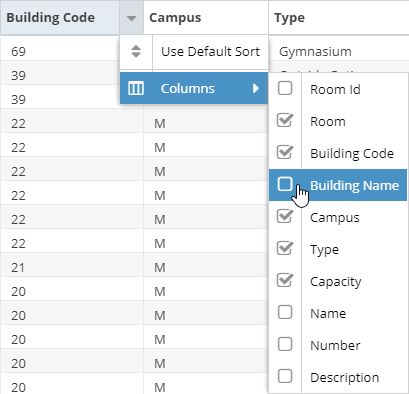Click the Room Id label in columns list
The height and width of the screenshot is (394, 409).
335,89
